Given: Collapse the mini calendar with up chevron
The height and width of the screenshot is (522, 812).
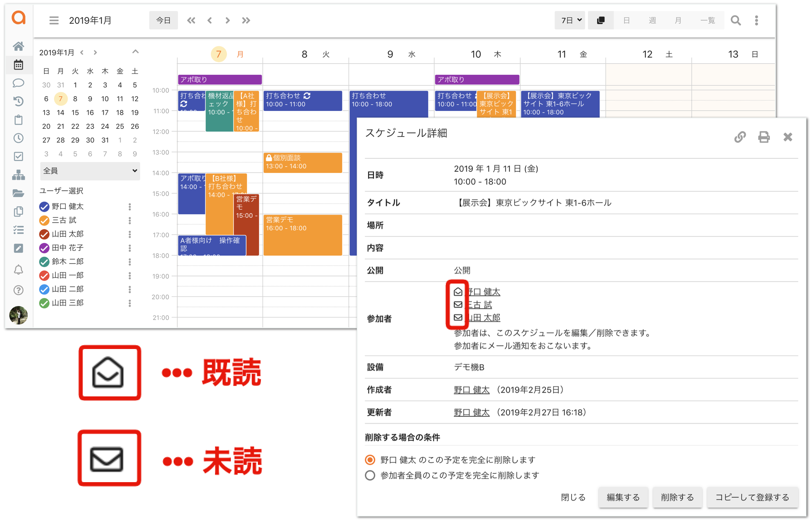Looking at the screenshot, I should coord(135,52).
